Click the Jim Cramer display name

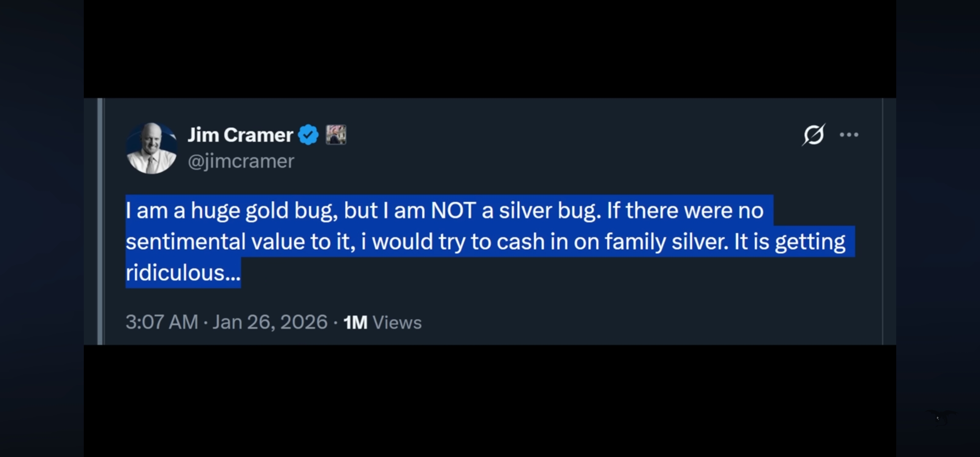[240, 135]
